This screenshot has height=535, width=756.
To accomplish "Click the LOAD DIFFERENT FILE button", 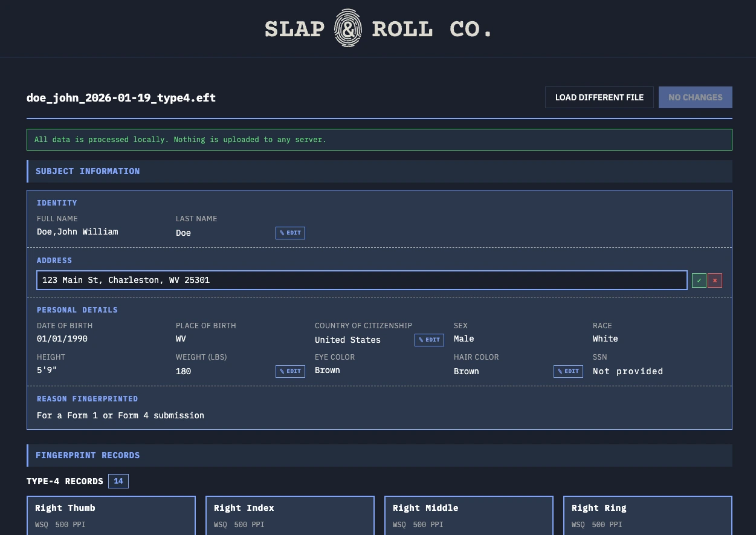I will (x=599, y=97).
